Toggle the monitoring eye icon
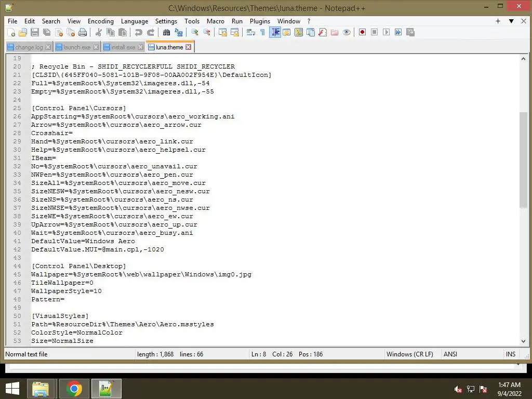Image resolution: width=532 pixels, height=399 pixels. point(347,32)
